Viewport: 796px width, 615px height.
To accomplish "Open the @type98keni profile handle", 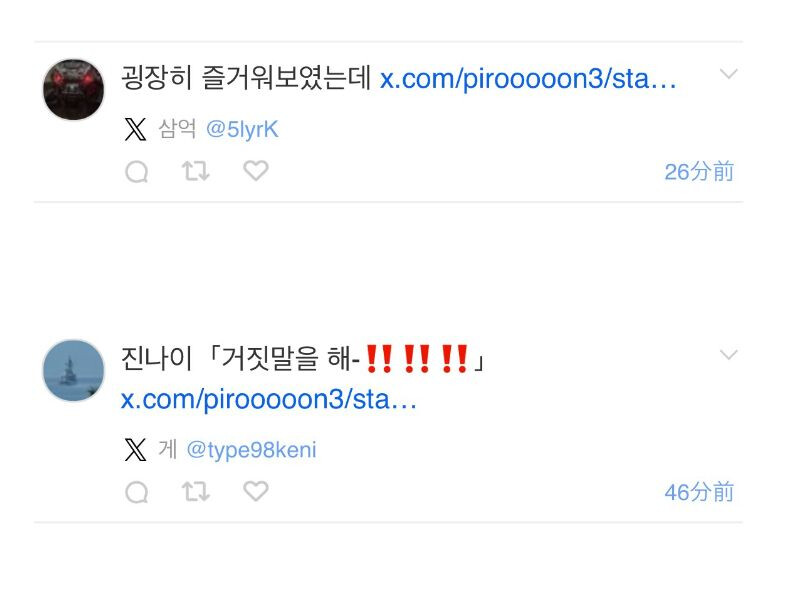I will click(252, 450).
